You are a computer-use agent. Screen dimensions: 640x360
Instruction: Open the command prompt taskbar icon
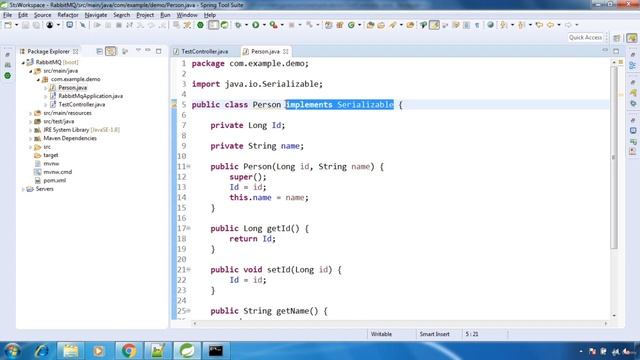point(216,350)
